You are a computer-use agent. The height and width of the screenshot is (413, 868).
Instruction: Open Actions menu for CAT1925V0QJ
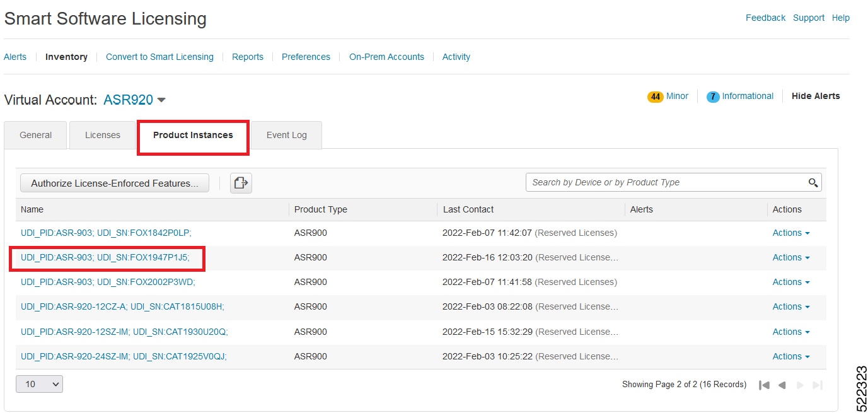click(791, 356)
